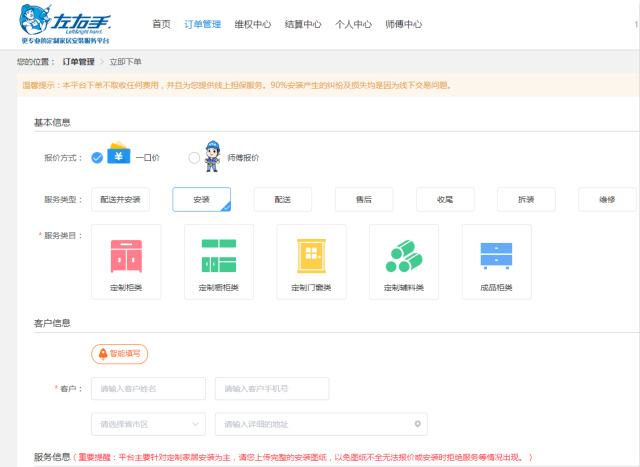Open the 师傅中心 nav item
Screen dimensions: 640x467
(x=403, y=24)
